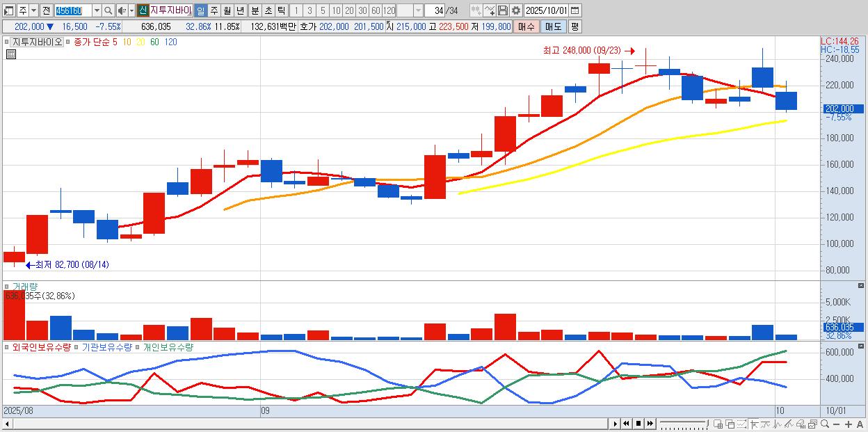Viewport: 868px width, 432px height.
Task: Select the 10 interval preset
Action: [336, 10]
